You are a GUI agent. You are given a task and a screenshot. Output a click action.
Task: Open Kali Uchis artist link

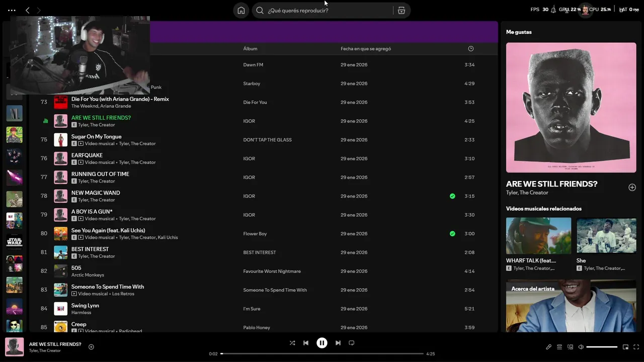168,237
